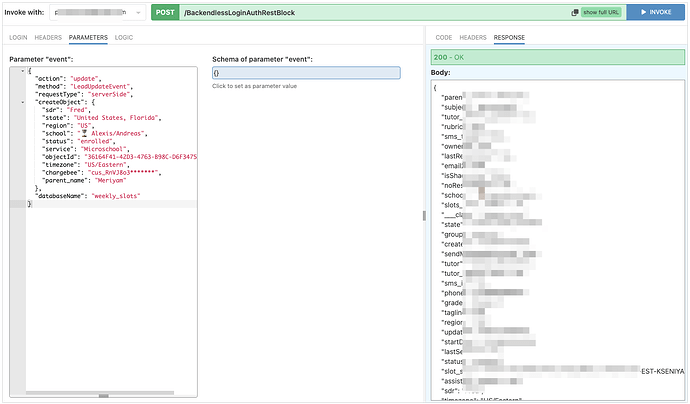690x404 pixels.
Task: Click the show full URL button
Action: 601,12
